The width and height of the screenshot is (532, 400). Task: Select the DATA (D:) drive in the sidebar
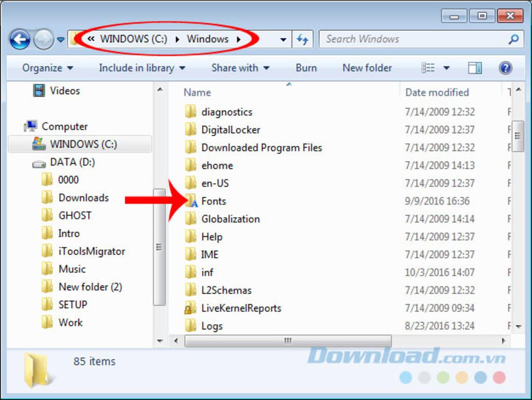(x=64, y=162)
